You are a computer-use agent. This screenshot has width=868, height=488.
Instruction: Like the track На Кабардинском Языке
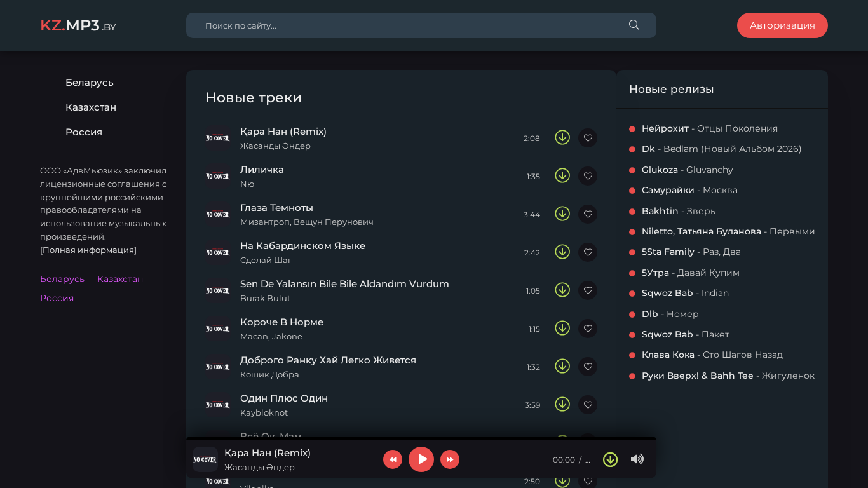coord(588,252)
